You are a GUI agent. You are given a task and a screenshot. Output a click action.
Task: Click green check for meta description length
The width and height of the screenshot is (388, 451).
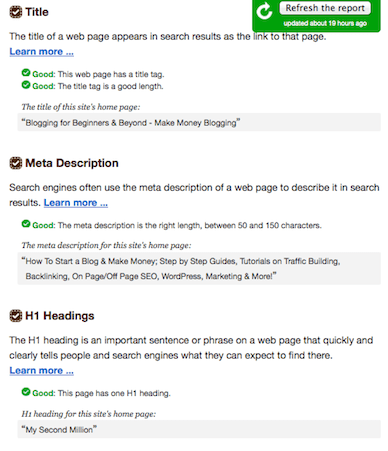[26, 224]
